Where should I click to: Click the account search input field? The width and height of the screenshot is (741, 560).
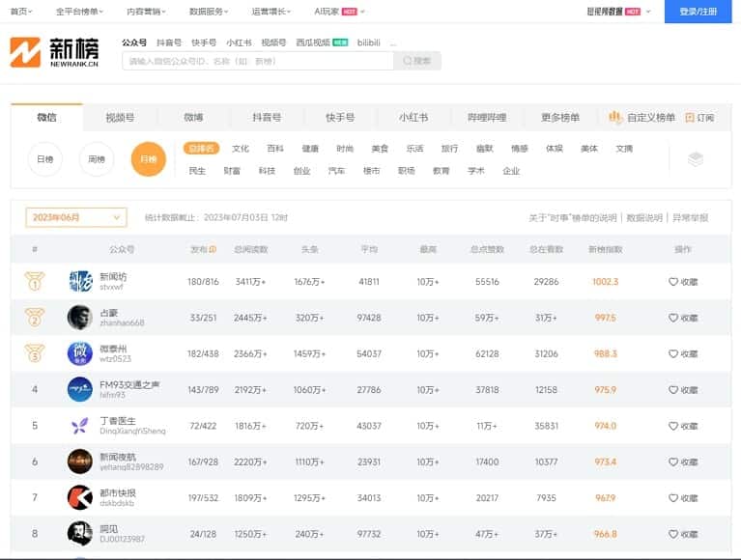coord(257,61)
